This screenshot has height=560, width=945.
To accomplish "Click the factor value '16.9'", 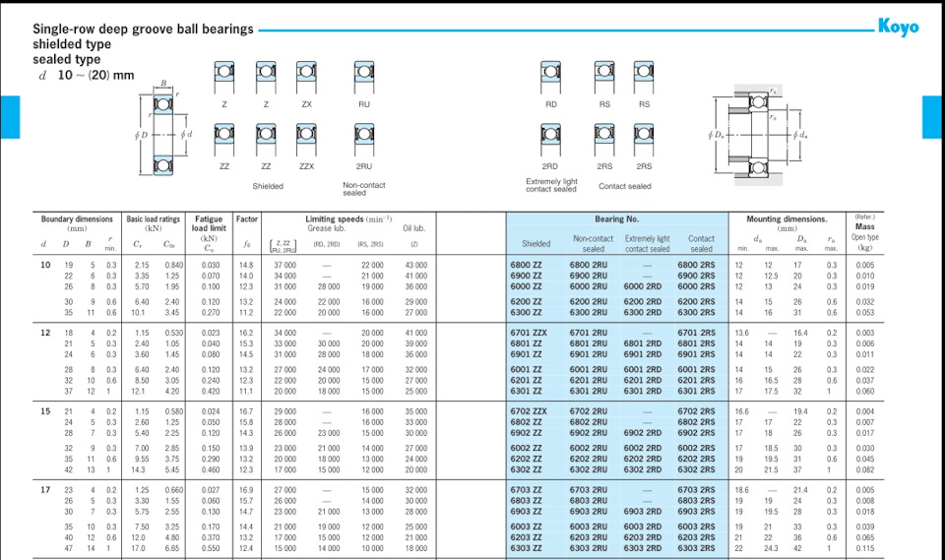I will [x=246, y=490].
